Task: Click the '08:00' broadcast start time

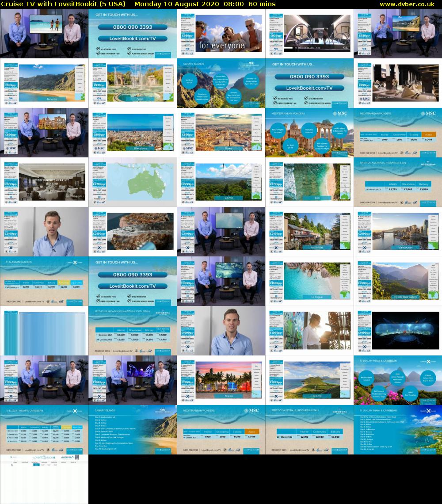Action: (234, 4)
